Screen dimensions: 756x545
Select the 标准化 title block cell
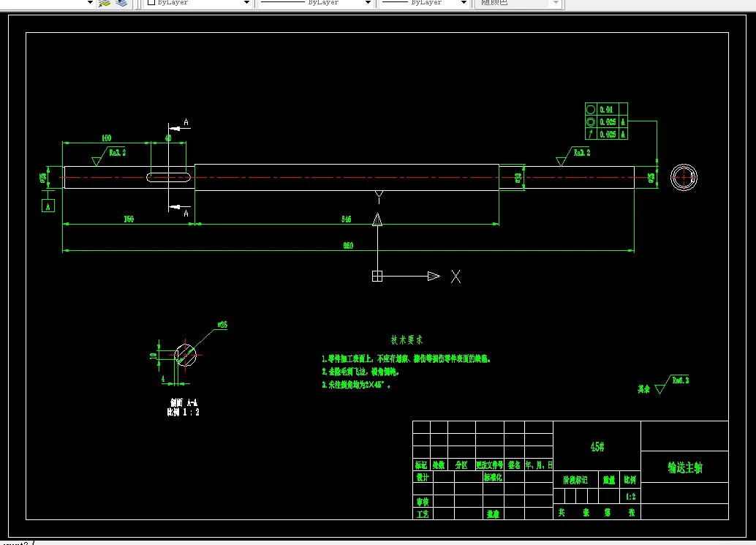[x=494, y=477]
